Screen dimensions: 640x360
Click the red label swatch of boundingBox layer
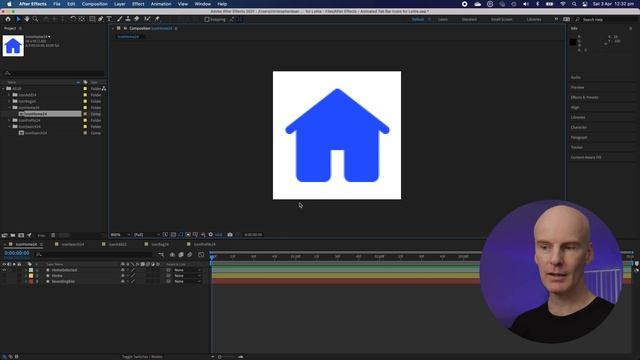pos(31,282)
